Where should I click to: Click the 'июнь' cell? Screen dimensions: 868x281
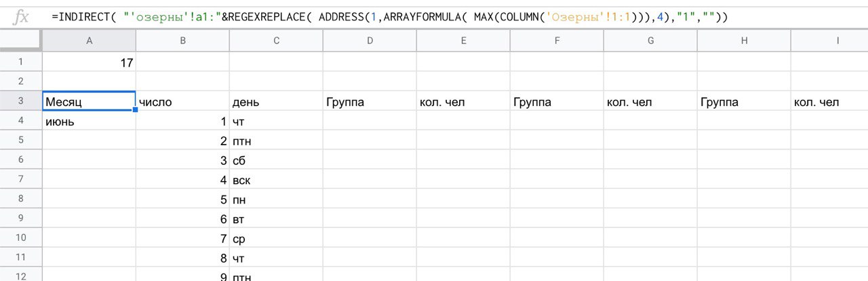[89, 121]
